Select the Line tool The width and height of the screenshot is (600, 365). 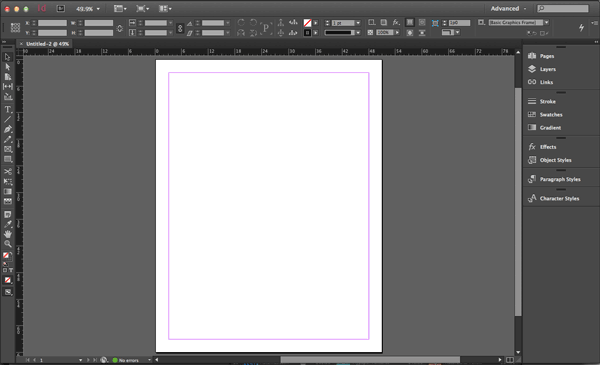pyautogui.click(x=8, y=120)
